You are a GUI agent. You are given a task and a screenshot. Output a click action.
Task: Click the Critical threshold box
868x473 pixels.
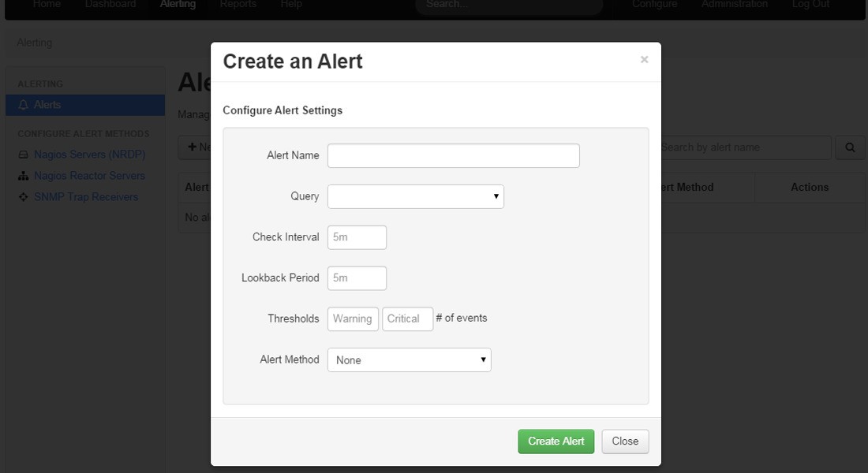click(x=407, y=319)
